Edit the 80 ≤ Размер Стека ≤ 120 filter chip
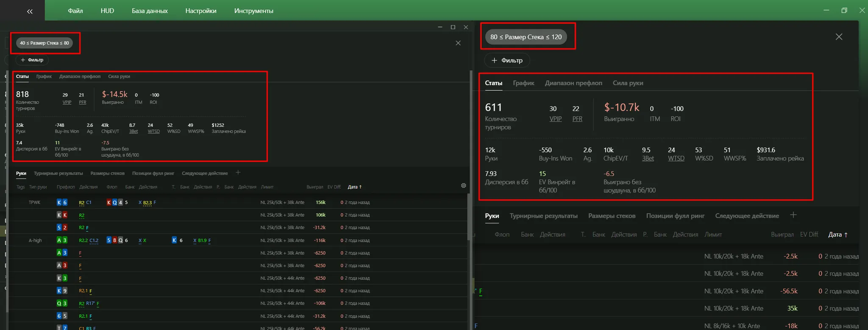Image resolution: width=868 pixels, height=330 pixels. [526, 37]
